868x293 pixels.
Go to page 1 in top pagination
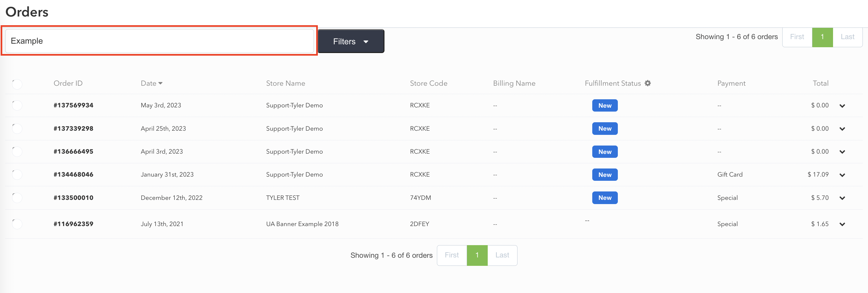[822, 37]
